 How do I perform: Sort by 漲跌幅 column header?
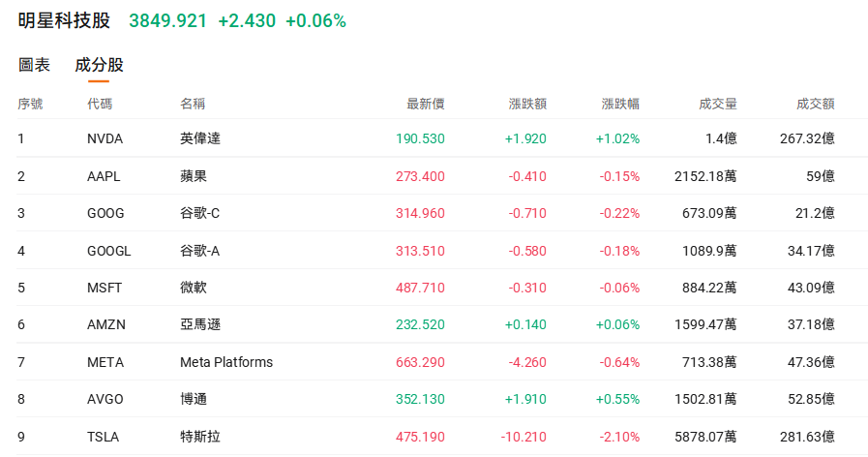(619, 105)
